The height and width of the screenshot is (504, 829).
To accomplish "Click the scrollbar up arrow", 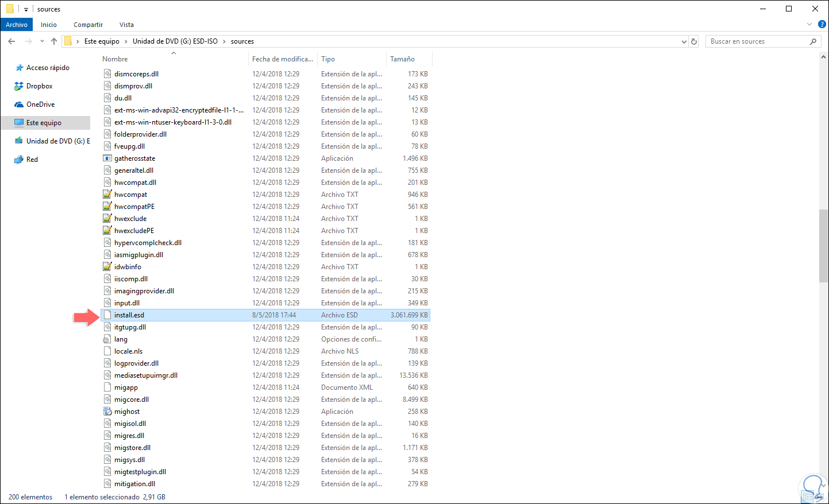I will click(x=824, y=57).
